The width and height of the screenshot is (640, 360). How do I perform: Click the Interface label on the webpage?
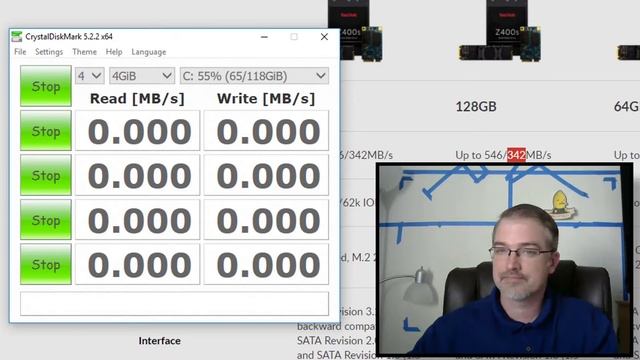pyautogui.click(x=160, y=341)
